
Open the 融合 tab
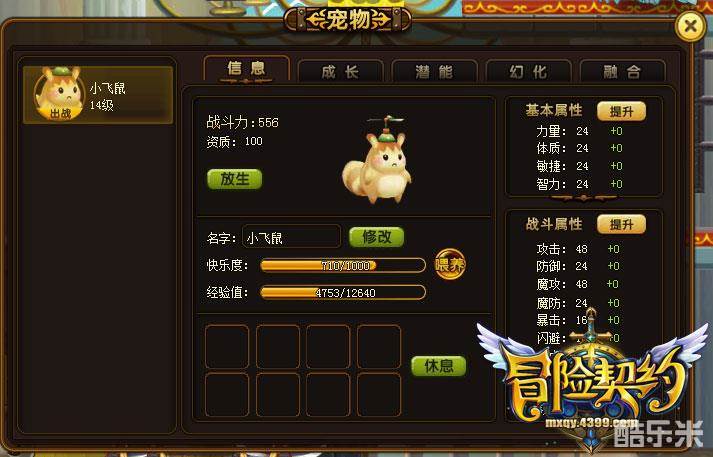(623, 72)
